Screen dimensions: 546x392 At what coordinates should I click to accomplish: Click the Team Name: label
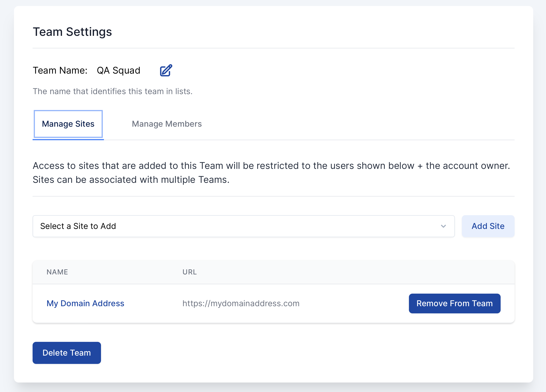coord(60,70)
